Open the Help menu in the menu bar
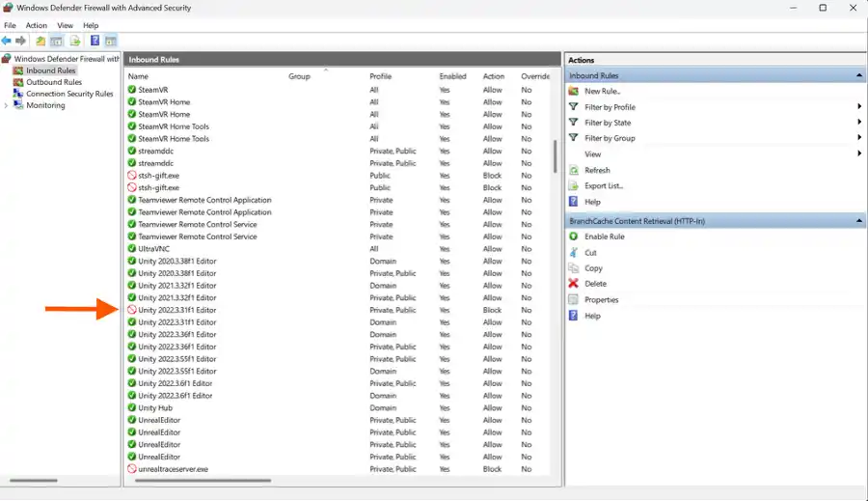868x501 pixels. pyautogui.click(x=91, y=25)
